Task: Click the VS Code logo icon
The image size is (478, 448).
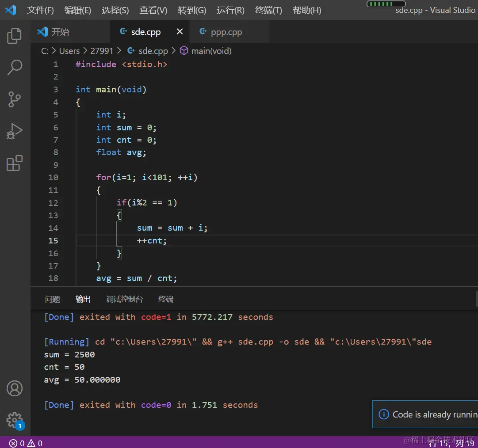Action: pyautogui.click(x=11, y=10)
